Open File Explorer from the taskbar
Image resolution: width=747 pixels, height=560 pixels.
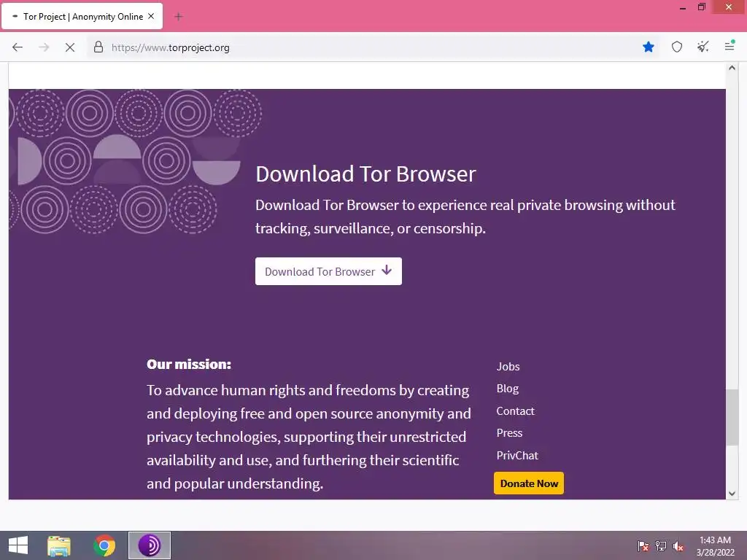(59, 545)
